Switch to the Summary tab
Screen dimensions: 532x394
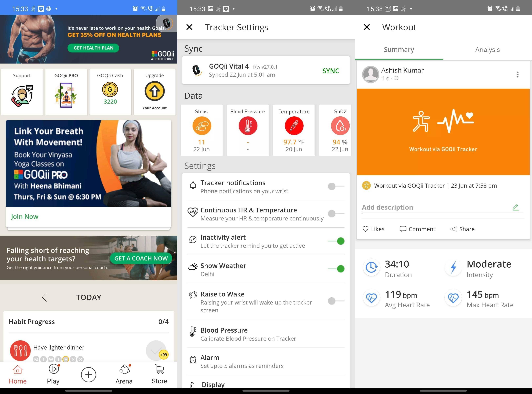399,50
